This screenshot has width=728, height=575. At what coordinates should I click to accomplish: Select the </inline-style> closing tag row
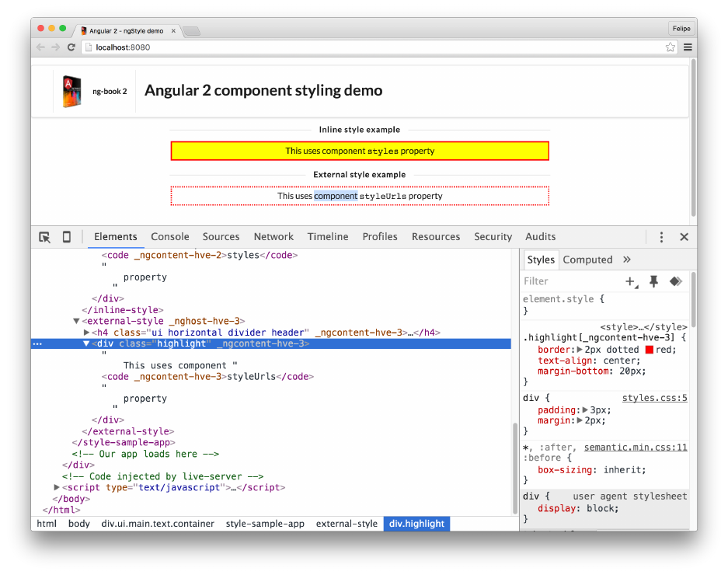(x=123, y=310)
